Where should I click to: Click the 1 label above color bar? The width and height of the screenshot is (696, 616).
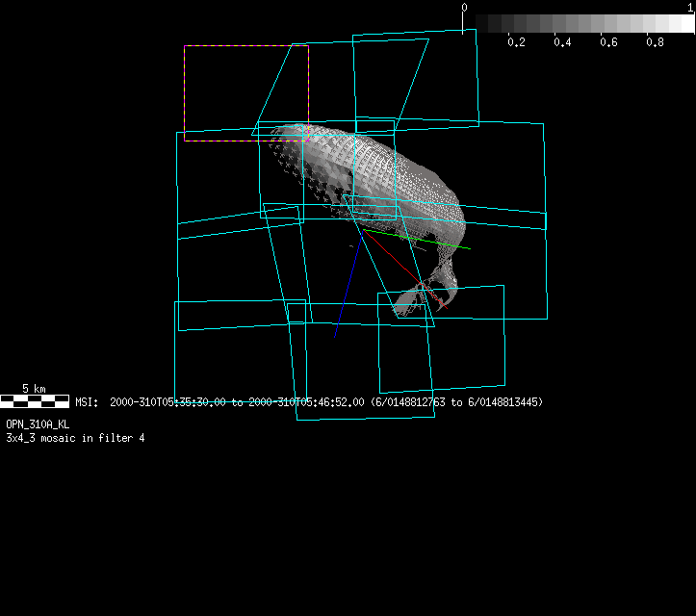[690, 8]
